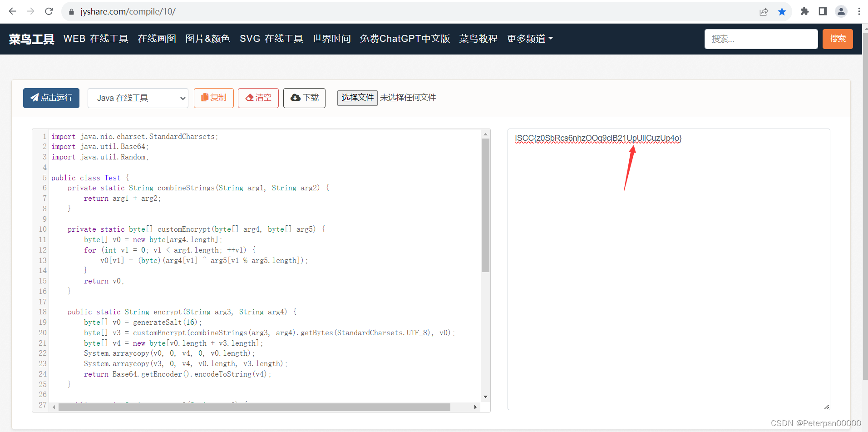Run the code with 点击运行

tap(51, 98)
